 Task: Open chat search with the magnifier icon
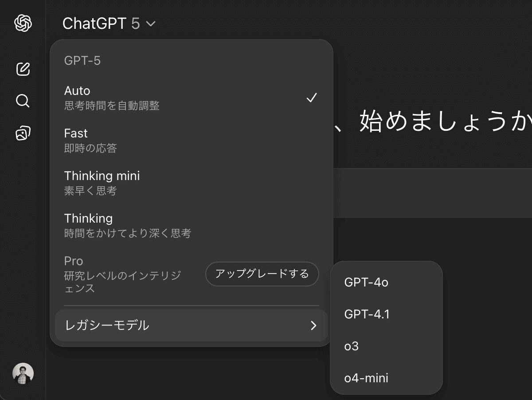click(x=23, y=101)
